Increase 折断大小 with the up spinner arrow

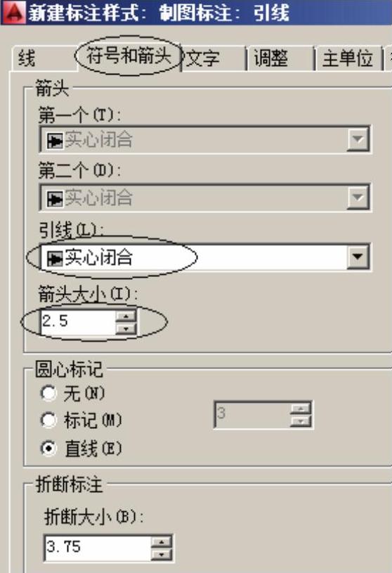coord(161,542)
